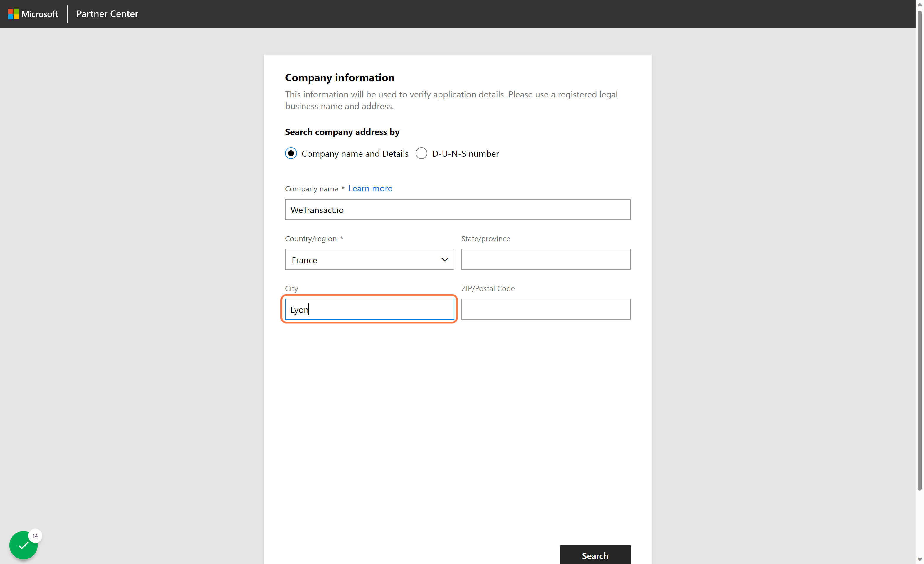Focus the Company name field with WeTransact.io
This screenshot has width=924, height=564.
pyautogui.click(x=458, y=210)
